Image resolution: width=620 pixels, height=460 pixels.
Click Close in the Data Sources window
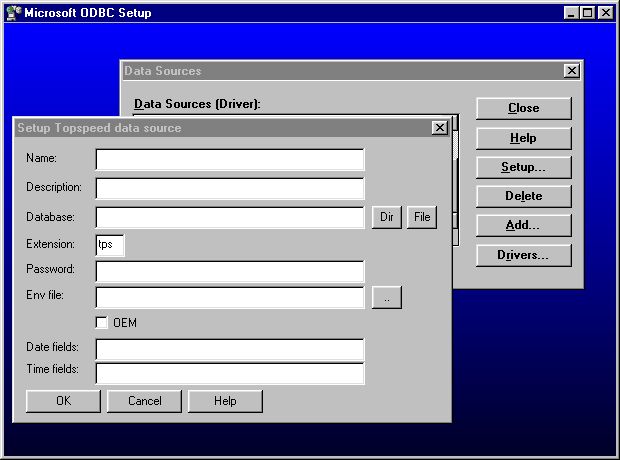pos(524,108)
